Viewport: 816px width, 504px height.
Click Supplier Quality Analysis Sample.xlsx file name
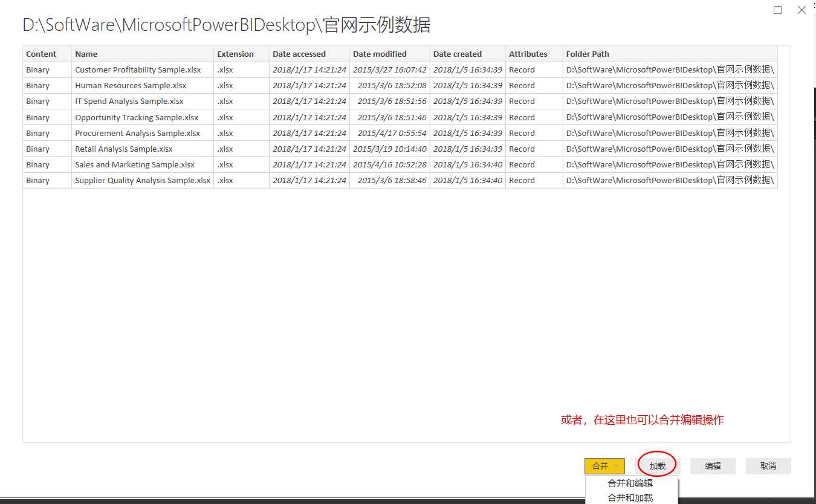point(143,180)
